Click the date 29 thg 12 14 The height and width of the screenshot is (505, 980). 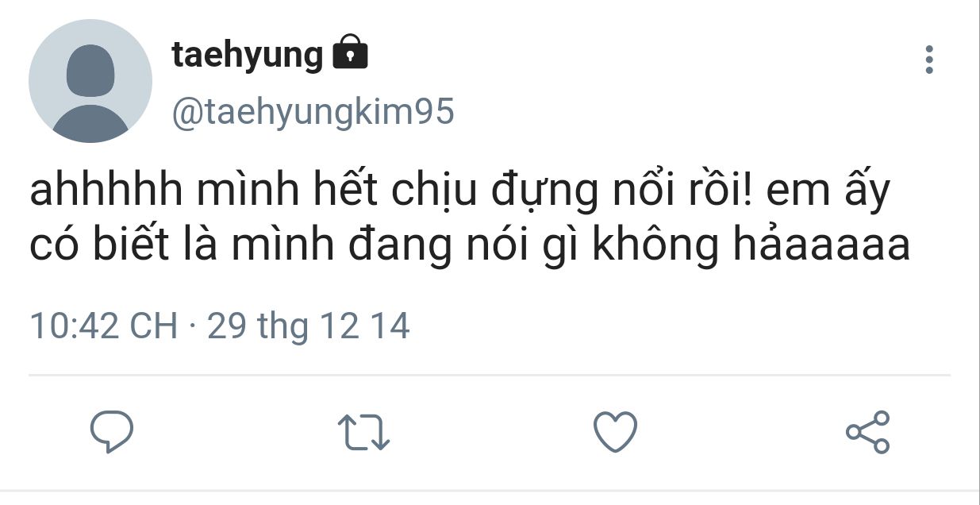(x=308, y=326)
